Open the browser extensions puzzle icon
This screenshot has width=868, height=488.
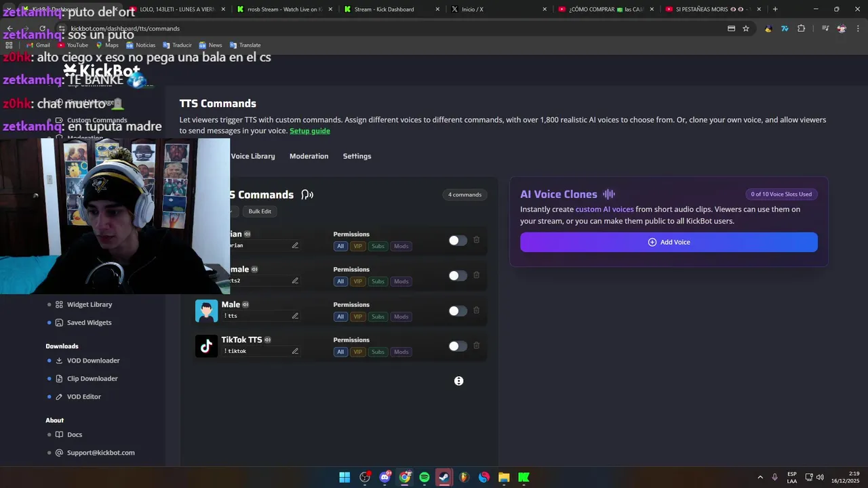point(802,28)
